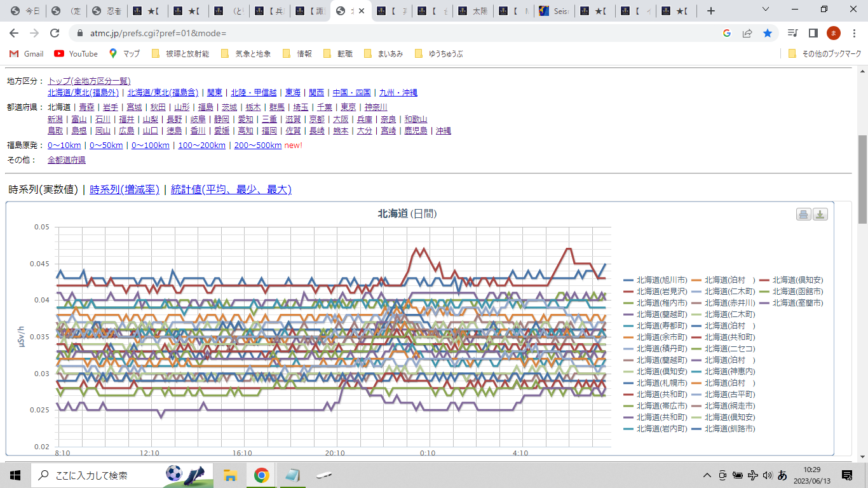Open the 沖縄 prefecture link

point(444,131)
